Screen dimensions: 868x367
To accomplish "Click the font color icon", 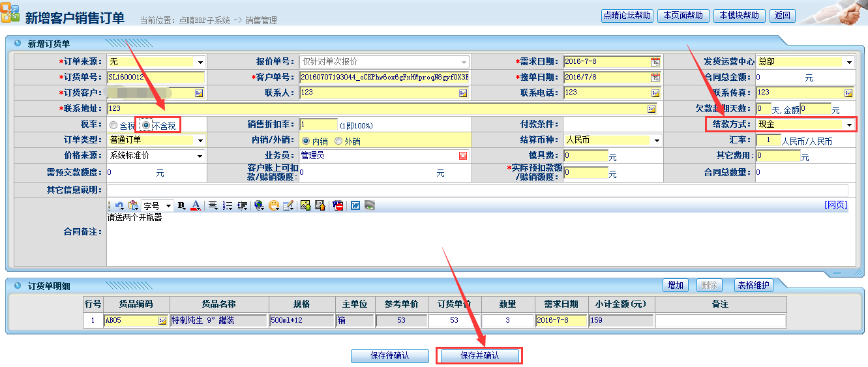I will pyautogui.click(x=195, y=205).
